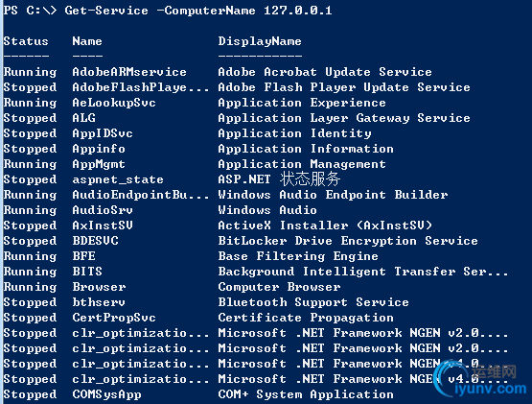Click the DisplayName column header
The image size is (532, 404).
(260, 42)
